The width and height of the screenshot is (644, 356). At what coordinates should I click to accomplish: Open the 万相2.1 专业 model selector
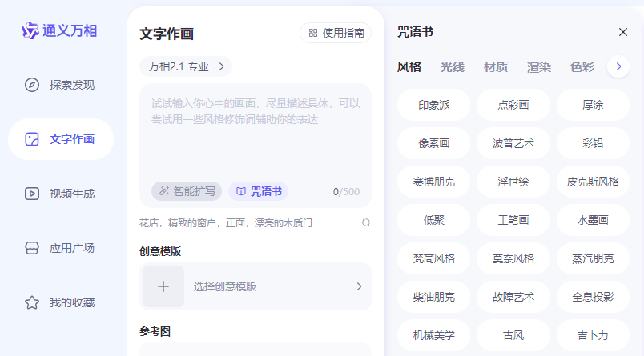click(186, 66)
